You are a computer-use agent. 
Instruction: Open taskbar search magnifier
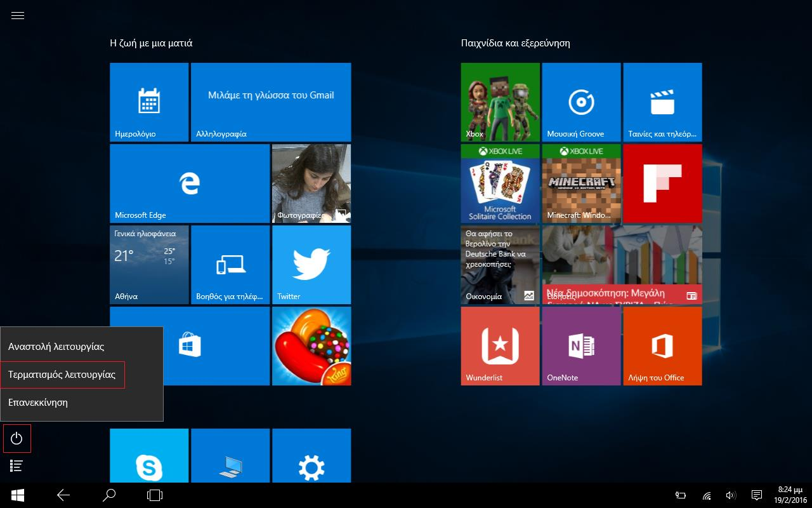click(x=109, y=495)
